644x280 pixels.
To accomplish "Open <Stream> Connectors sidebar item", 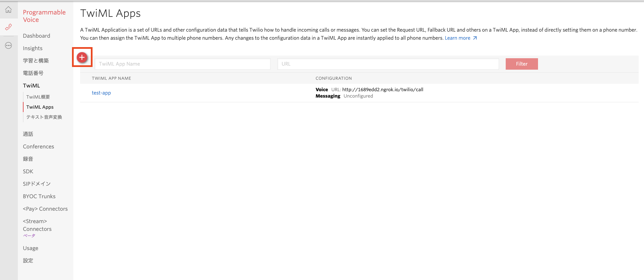I will click(37, 225).
